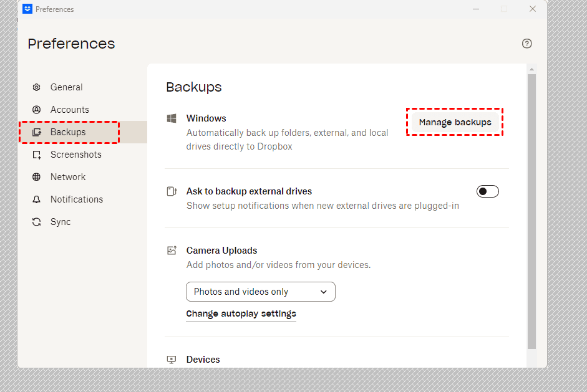Select the Notifications bell icon
The width and height of the screenshot is (587, 392).
[x=36, y=199]
